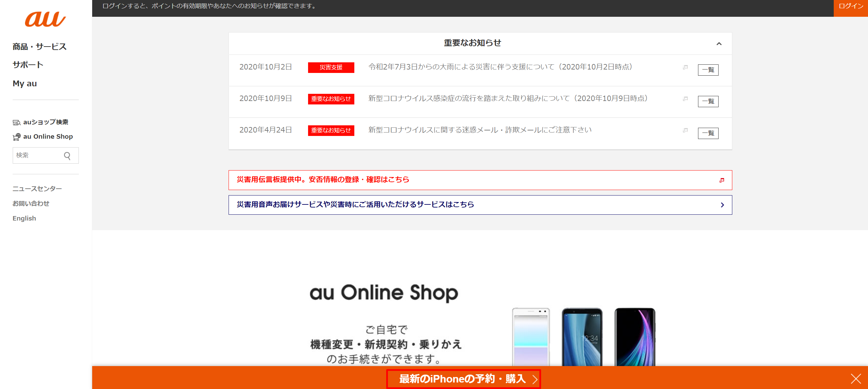868x389 pixels.
Task: Click the arrow on 災害用音声お届けサービス banner
Action: (x=722, y=205)
